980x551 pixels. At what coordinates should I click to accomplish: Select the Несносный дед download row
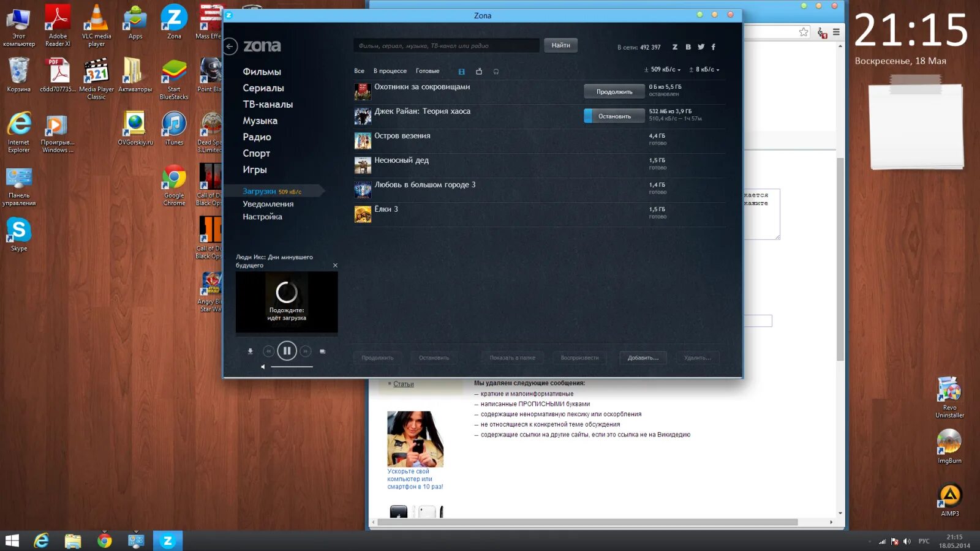[539, 165]
